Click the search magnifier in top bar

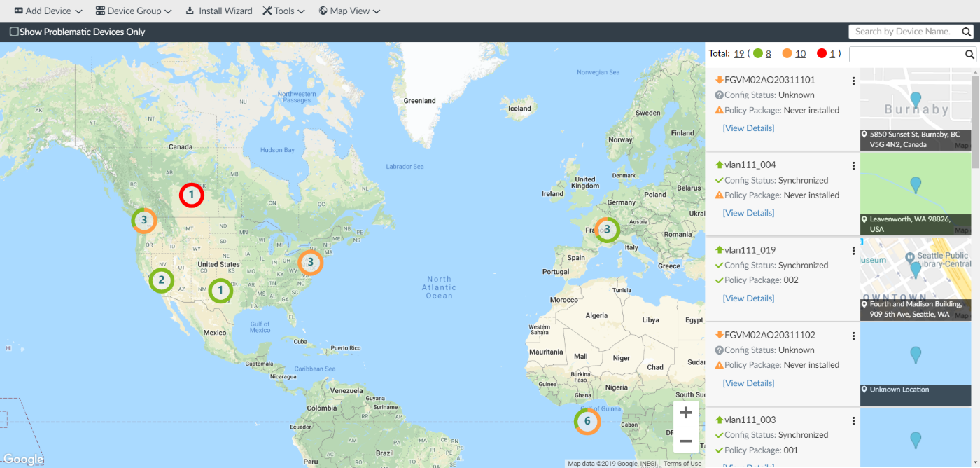[967, 32]
